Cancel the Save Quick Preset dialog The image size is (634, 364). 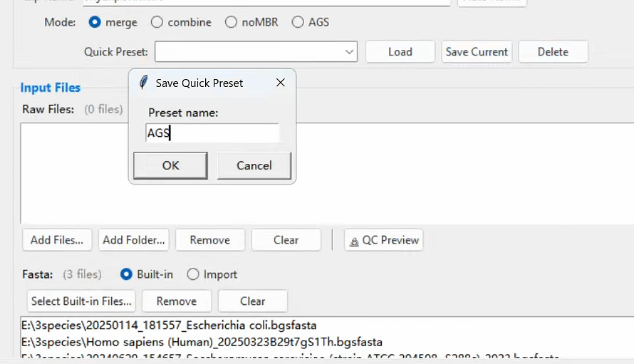coord(254,165)
